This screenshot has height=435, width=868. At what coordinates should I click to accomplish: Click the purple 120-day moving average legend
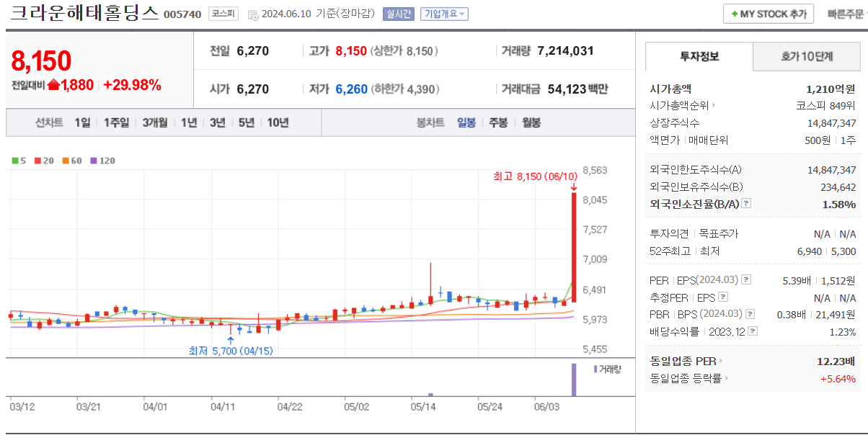[x=102, y=161]
